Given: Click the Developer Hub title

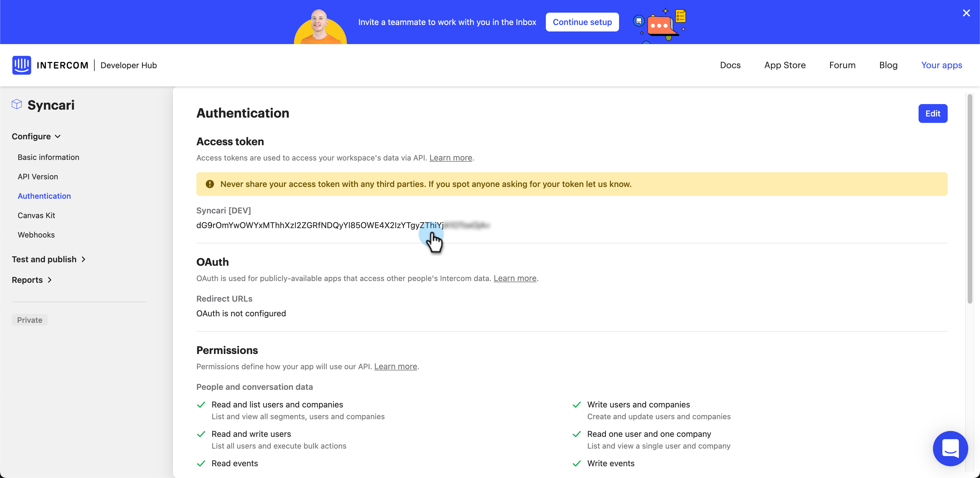Looking at the screenshot, I should 128,65.
